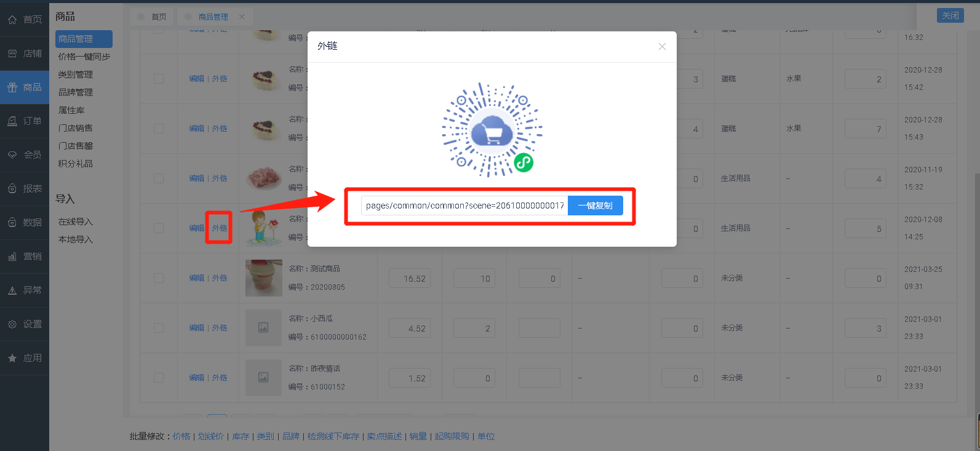
Task: Open 属性库 in the submenu
Action: point(71,110)
